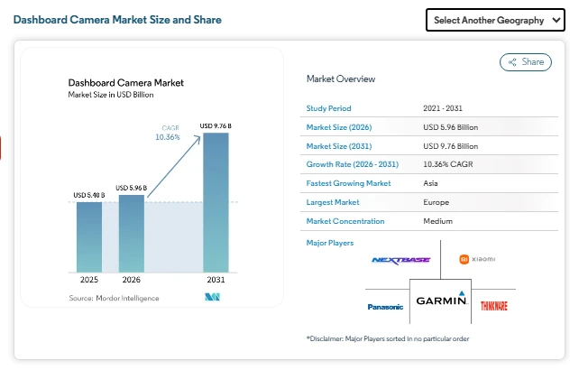This screenshot has height=370, width=588.
Task: Click the Dashboard Camera Market chart title
Action: (125, 82)
